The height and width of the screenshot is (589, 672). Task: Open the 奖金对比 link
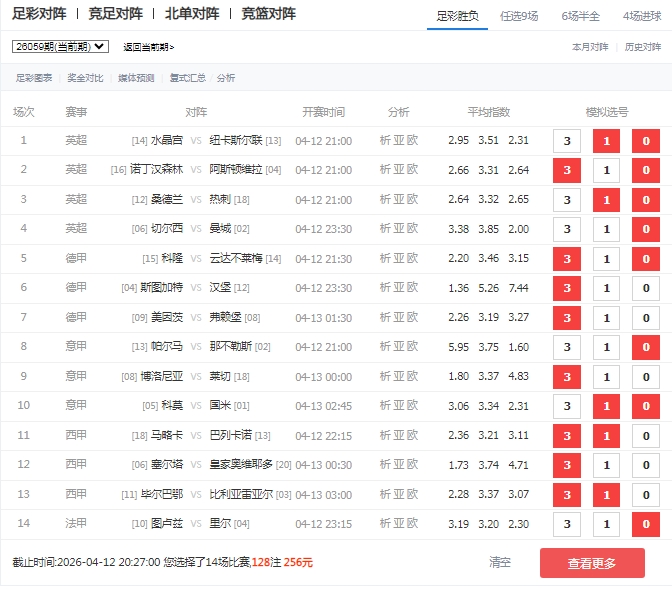click(84, 78)
